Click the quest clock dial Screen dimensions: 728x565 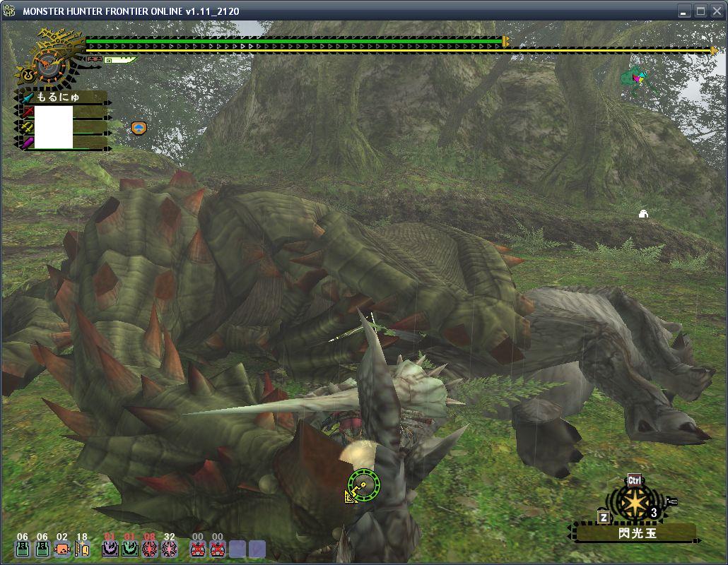tap(48, 64)
